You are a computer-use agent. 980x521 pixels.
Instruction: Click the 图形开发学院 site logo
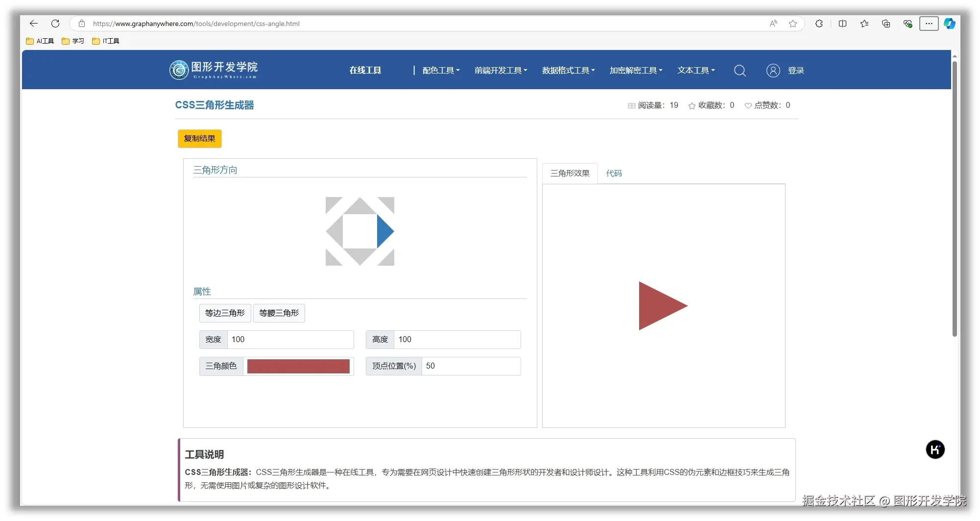(214, 70)
